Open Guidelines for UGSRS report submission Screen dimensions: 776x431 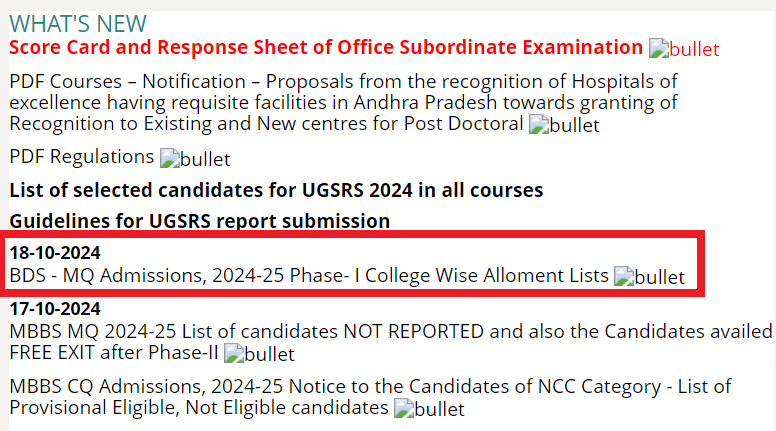(x=199, y=221)
